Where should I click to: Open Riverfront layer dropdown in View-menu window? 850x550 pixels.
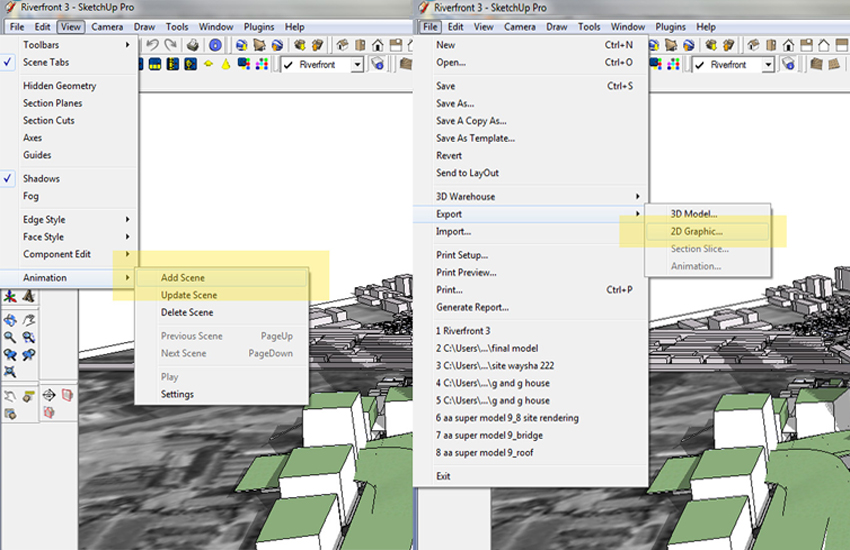point(357,64)
